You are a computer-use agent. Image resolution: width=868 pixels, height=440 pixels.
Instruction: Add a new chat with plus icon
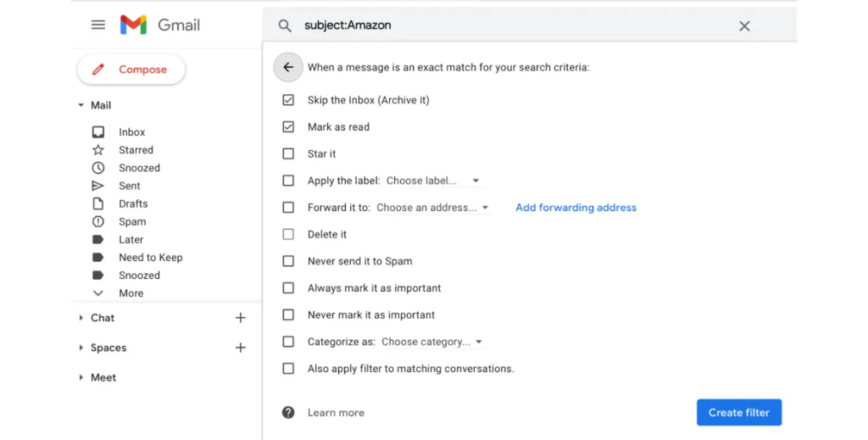240,318
